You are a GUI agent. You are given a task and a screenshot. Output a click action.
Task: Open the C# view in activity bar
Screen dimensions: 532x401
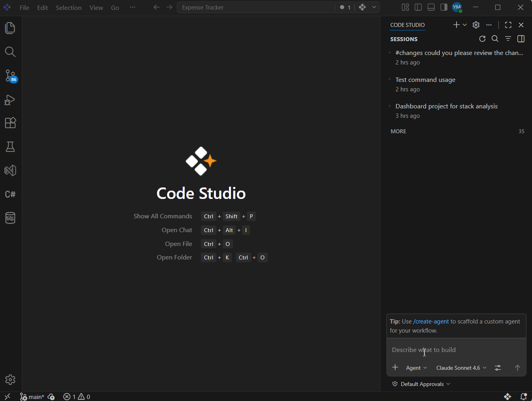10,194
